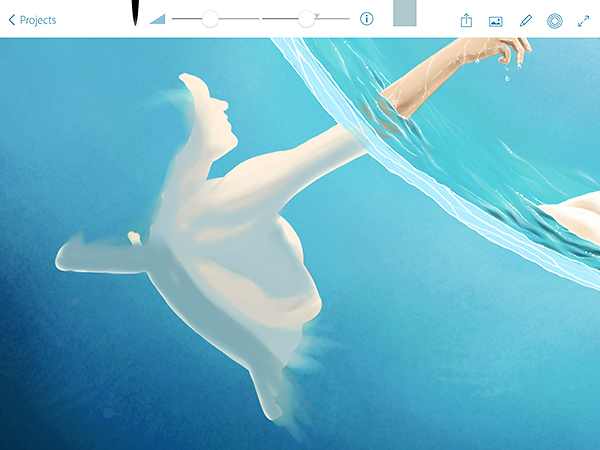Image resolution: width=600 pixels, height=450 pixels.
Task: Open the share export menu
Action: [x=466, y=21]
